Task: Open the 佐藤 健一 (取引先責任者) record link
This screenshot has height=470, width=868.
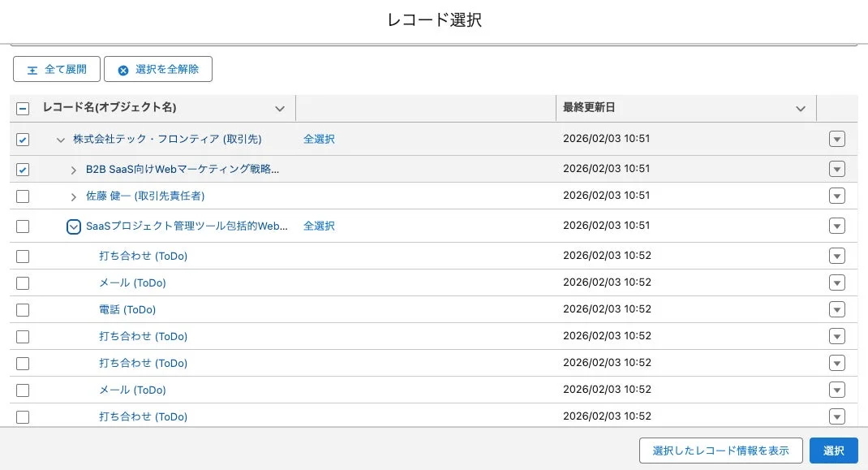Action: [x=145, y=196]
